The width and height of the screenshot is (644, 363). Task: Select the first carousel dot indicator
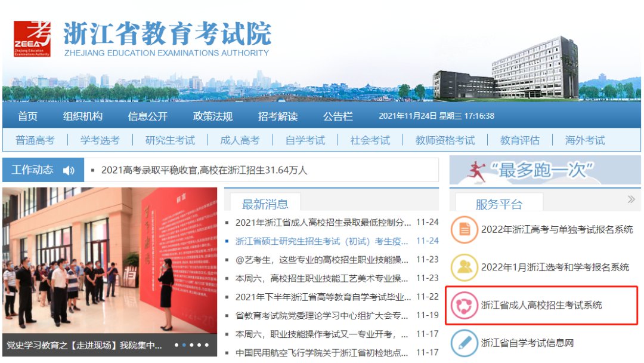(x=177, y=345)
